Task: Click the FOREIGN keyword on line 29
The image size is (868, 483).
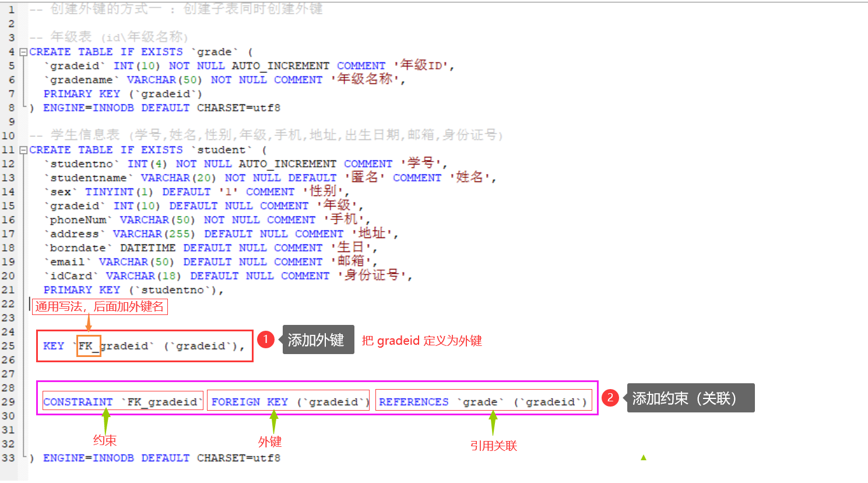Action: (x=236, y=402)
